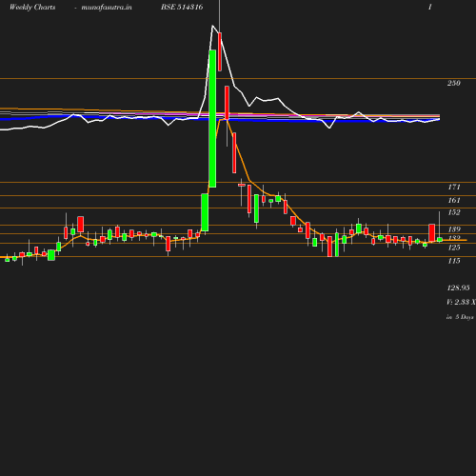Select the 115 price level label
Image resolution: width=476 pixels, height=476 pixels.
[x=454, y=261]
